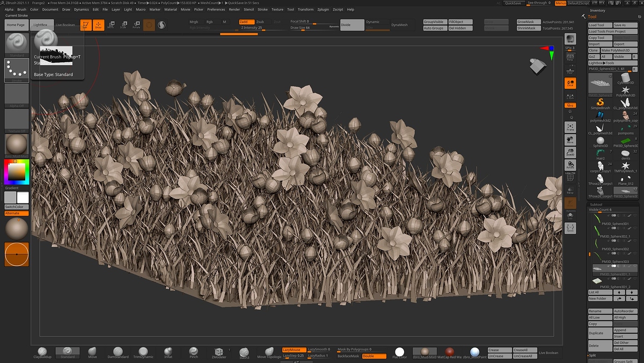This screenshot has width=644, height=363.
Task: Open the Render menu
Action: [235, 9]
